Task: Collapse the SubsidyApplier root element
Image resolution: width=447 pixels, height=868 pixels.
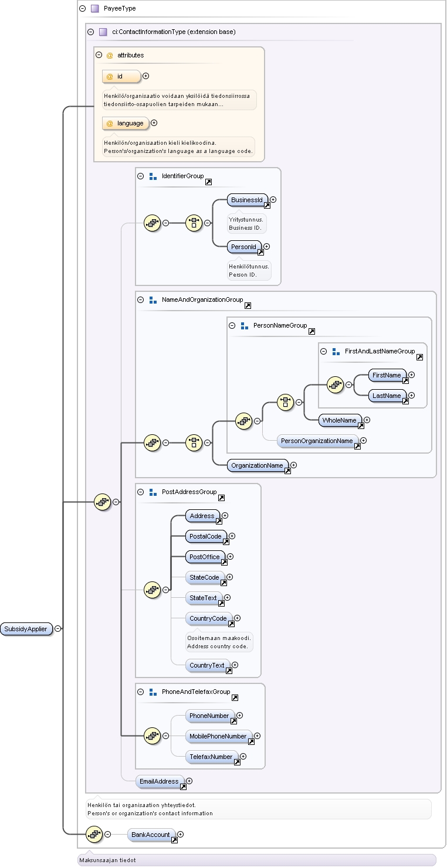Action: (58, 628)
